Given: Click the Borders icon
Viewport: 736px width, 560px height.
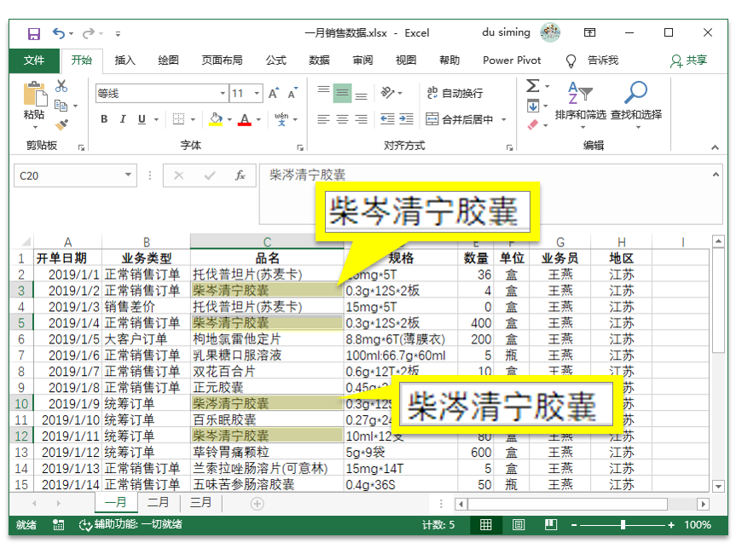Looking at the screenshot, I should [178, 119].
